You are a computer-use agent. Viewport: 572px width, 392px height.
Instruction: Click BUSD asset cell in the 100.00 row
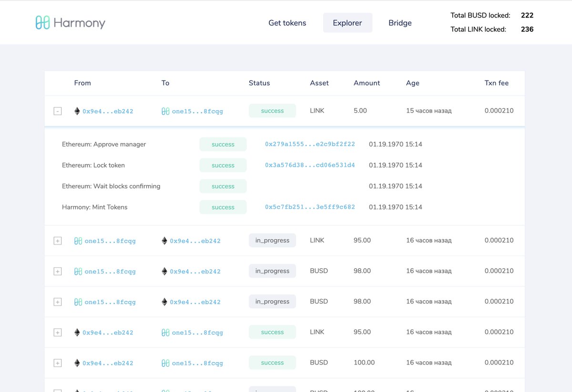(x=319, y=362)
